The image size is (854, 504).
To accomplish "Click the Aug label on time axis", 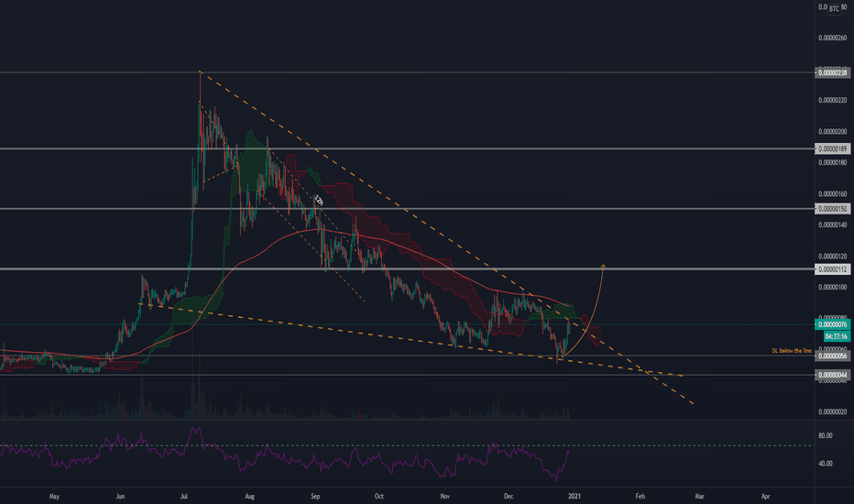I will click(x=249, y=497).
